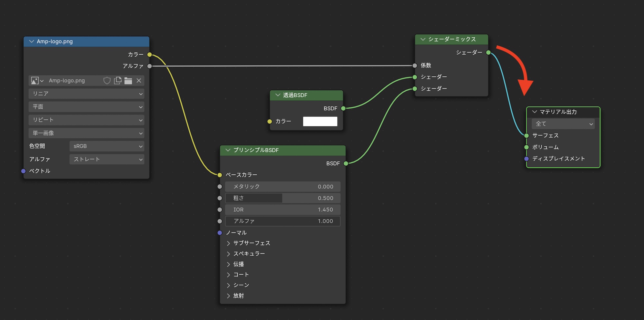Click the プリンシプルBSDF node header
644x320 pixels.
(283, 150)
